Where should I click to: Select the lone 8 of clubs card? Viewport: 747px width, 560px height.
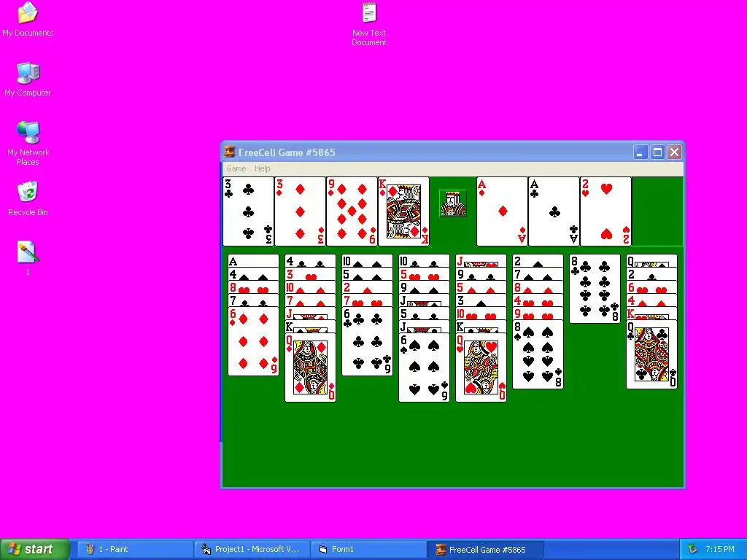[x=595, y=289]
